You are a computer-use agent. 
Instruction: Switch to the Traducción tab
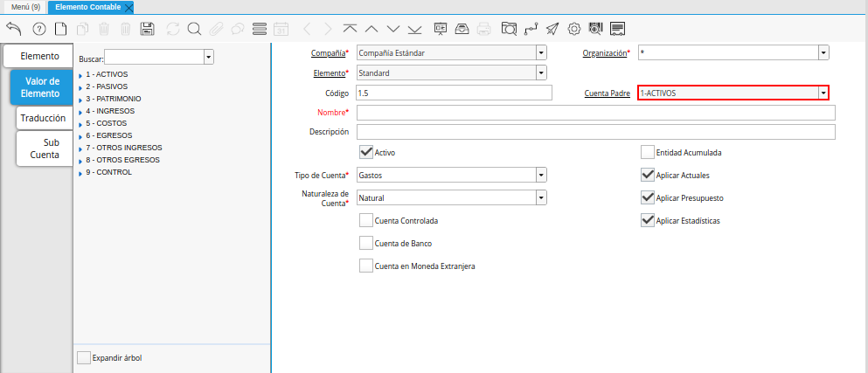tap(44, 117)
